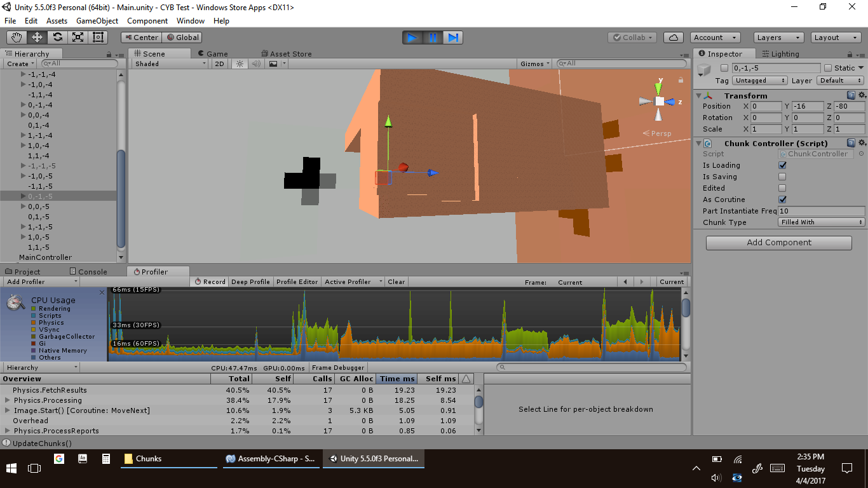Toggle scene lighting sun icon
This screenshot has height=488, width=868.
click(x=240, y=64)
